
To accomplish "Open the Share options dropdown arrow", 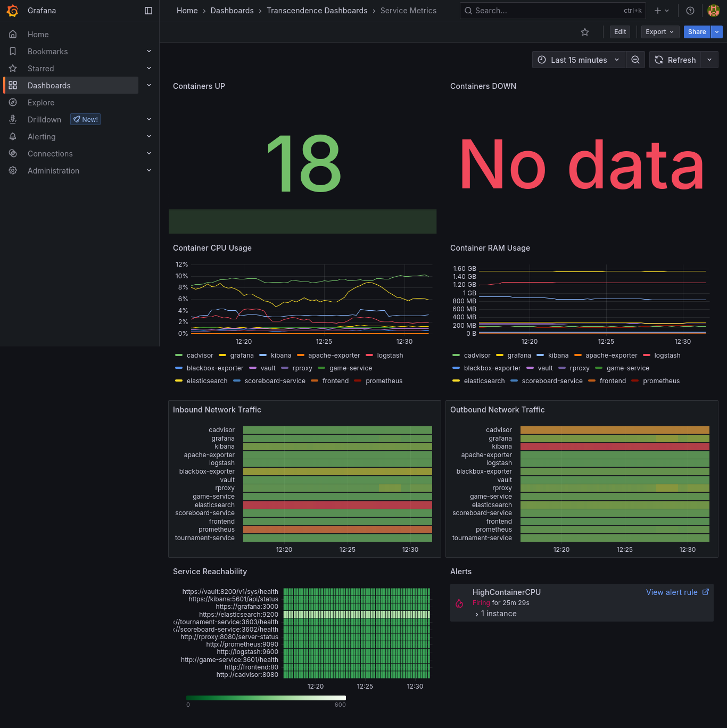I will click(x=717, y=32).
